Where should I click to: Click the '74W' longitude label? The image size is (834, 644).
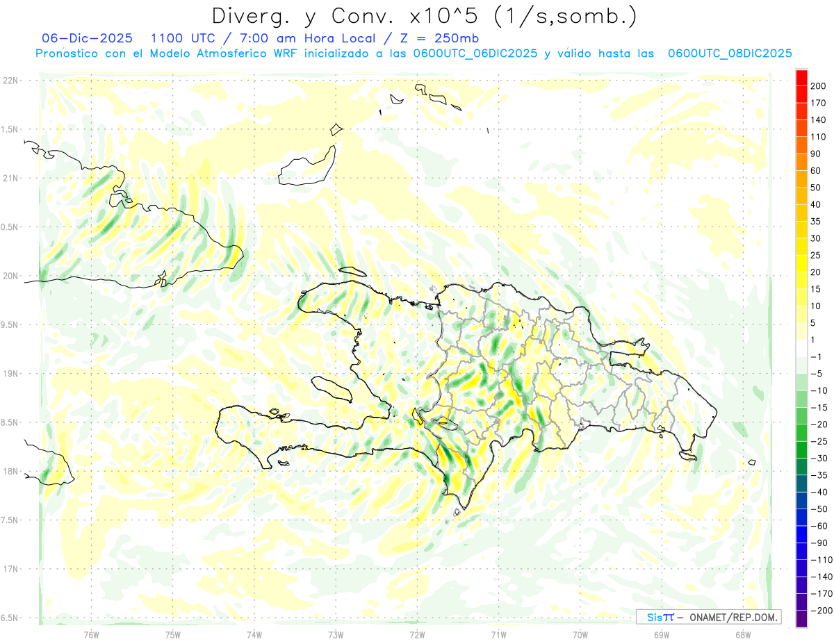(254, 635)
